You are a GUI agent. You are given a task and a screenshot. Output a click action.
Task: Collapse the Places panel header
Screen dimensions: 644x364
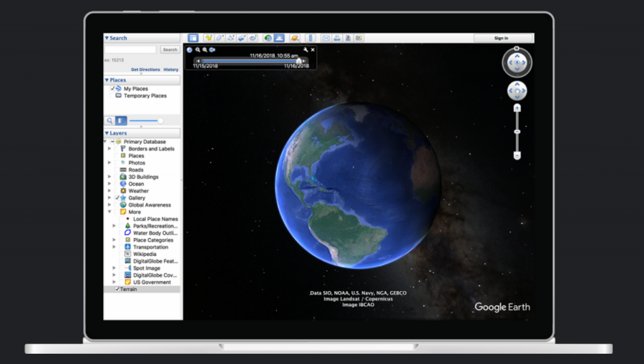click(142, 80)
